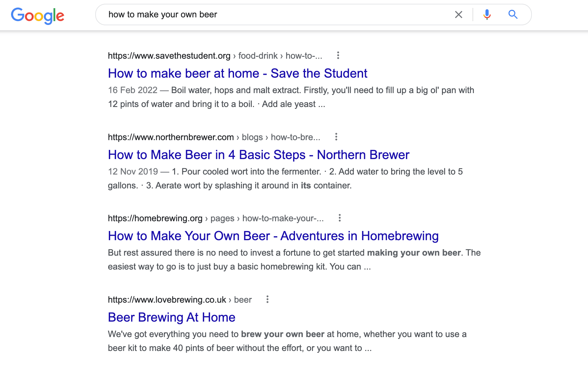Screen dimensions: 588x368
Task: Open 'How to Make Beer in 4 Basic Steps' link
Action: click(x=259, y=155)
